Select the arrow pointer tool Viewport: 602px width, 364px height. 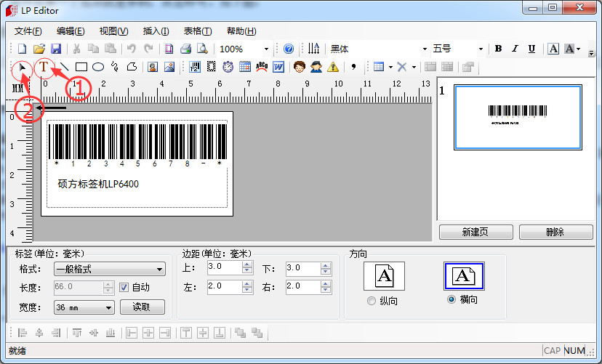[23, 67]
